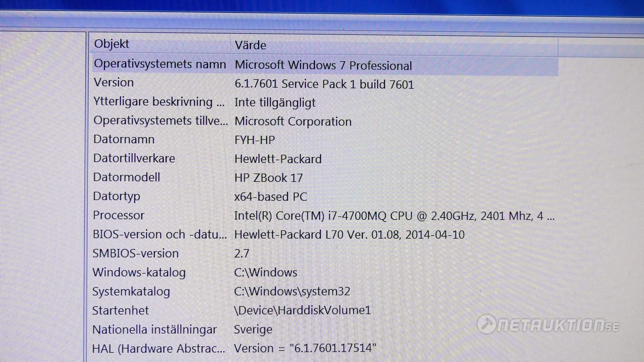
Task: Select the Systemkatalog row label
Action: click(131, 292)
